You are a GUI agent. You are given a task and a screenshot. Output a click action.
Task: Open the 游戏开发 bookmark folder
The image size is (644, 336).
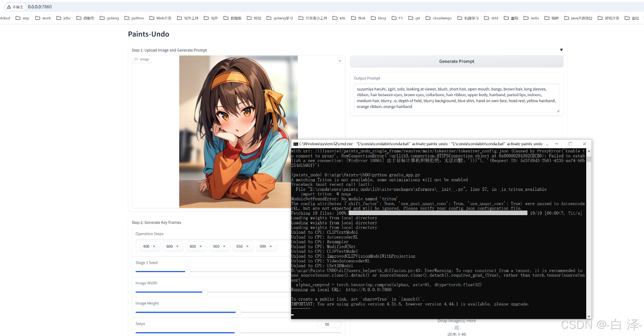609,18
